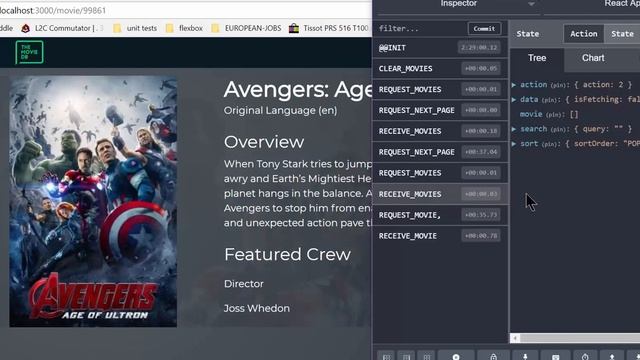
Task: Select the @@INIT action
Action: coord(440,48)
